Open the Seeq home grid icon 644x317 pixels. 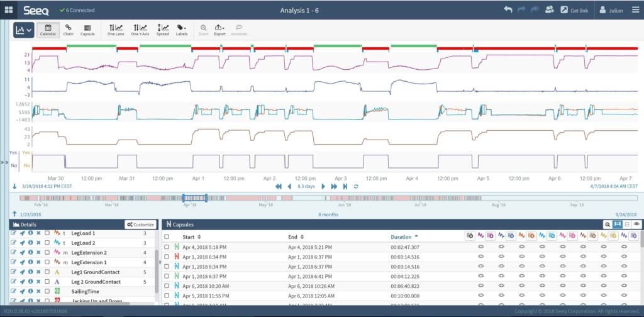pyautogui.click(x=9, y=10)
